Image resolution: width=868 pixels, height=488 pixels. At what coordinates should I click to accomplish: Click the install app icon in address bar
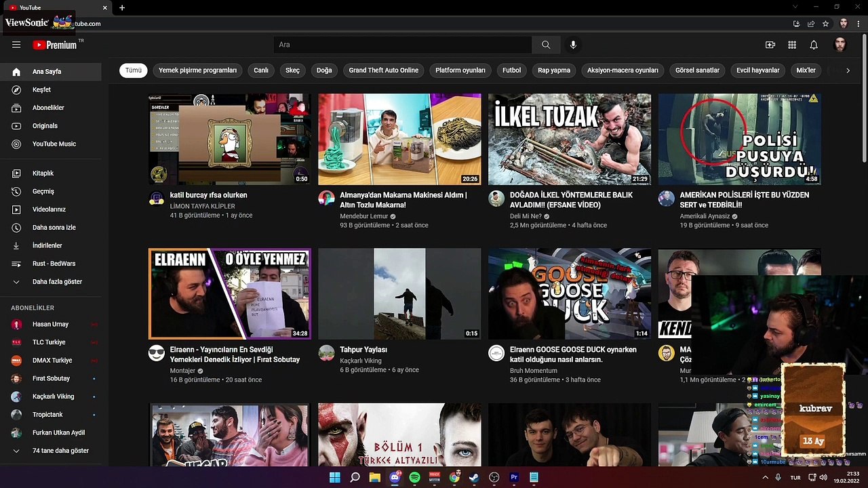pyautogui.click(x=797, y=23)
